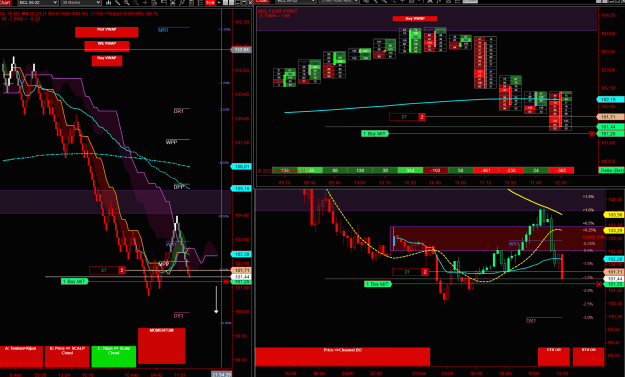Click the cyan 102,38 price marker in left chart
Viewport: 625px width, 377px height.
(x=241, y=254)
